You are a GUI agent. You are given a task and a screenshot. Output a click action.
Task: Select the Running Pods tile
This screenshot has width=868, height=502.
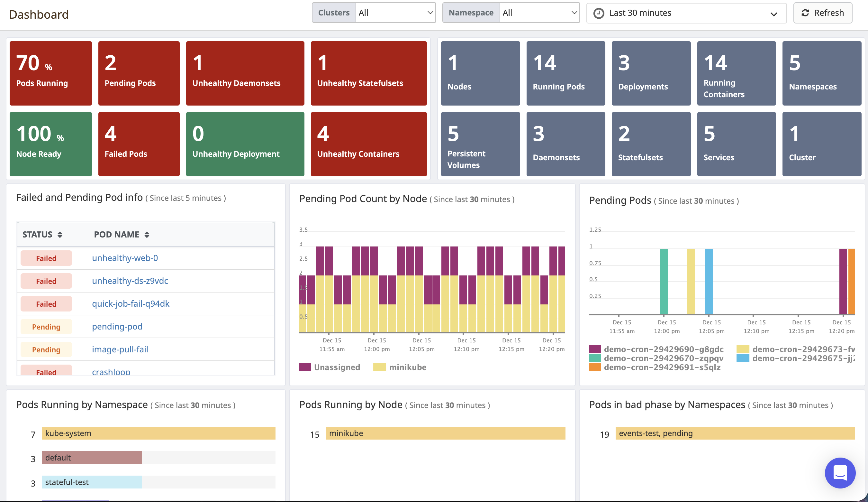[x=565, y=73]
